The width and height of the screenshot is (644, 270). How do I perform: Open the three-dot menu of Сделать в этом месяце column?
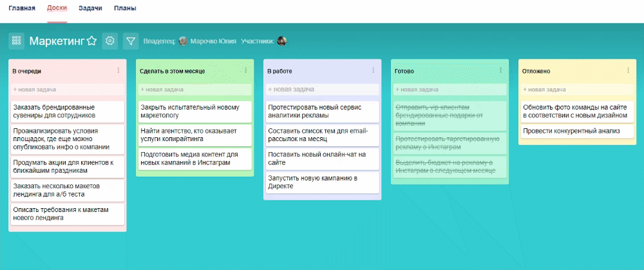click(246, 70)
